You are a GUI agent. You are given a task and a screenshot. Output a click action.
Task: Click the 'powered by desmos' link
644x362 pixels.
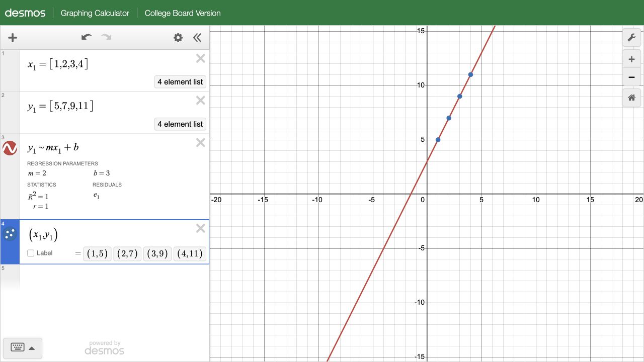coord(105,347)
